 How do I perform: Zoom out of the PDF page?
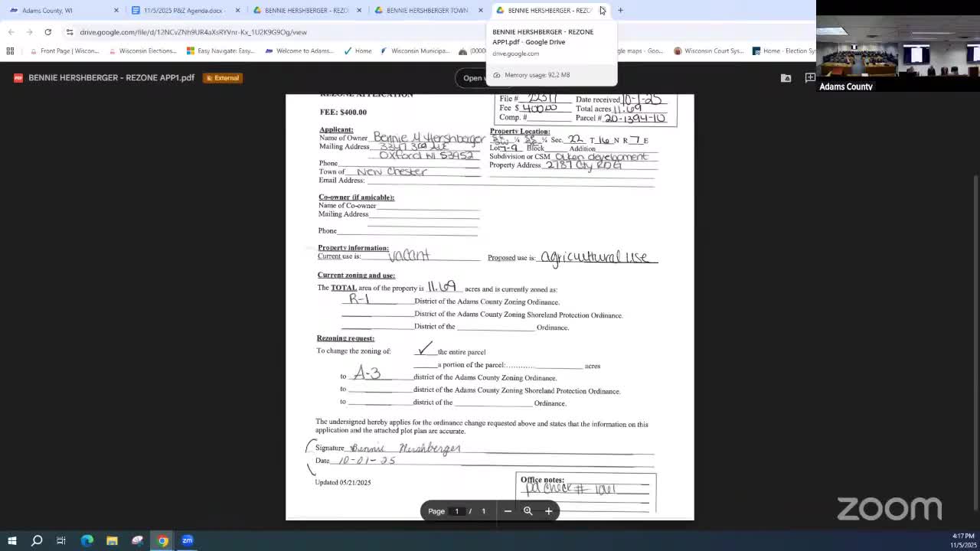[508, 511]
